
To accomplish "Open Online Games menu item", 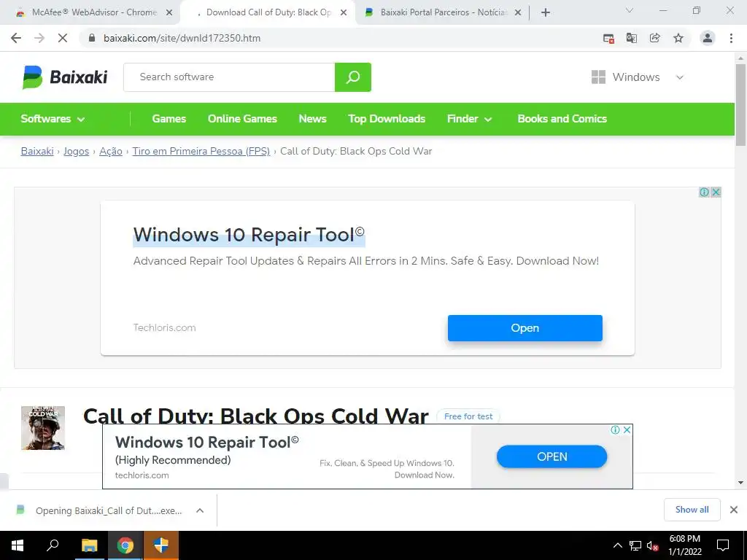I will pyautogui.click(x=242, y=119).
